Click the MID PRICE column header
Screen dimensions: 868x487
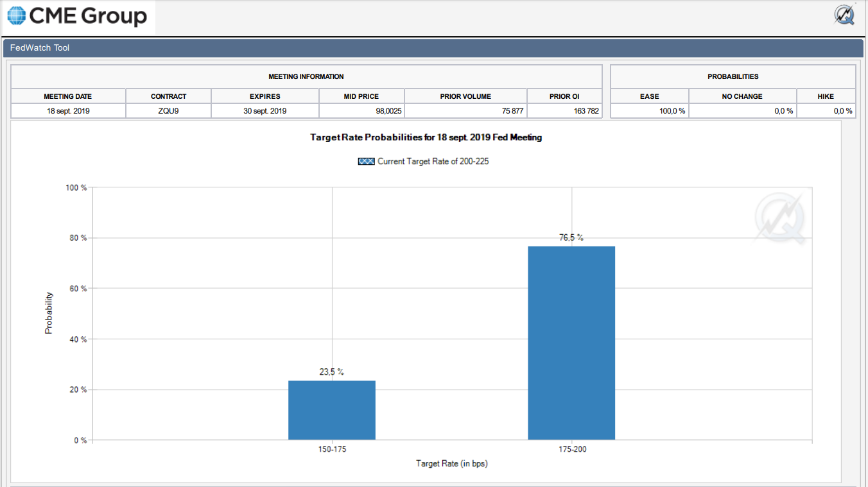[361, 96]
